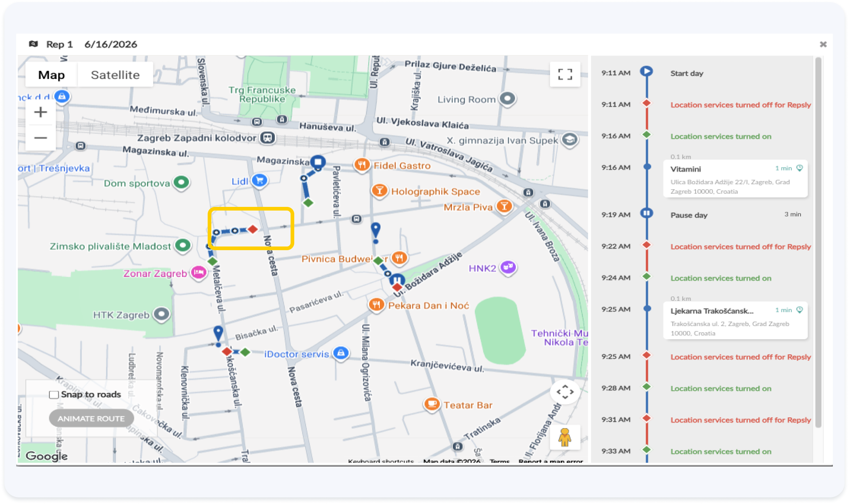Click the 9:31 AM red location-off marker
Viewport: 849px width, 504px height.
646,418
